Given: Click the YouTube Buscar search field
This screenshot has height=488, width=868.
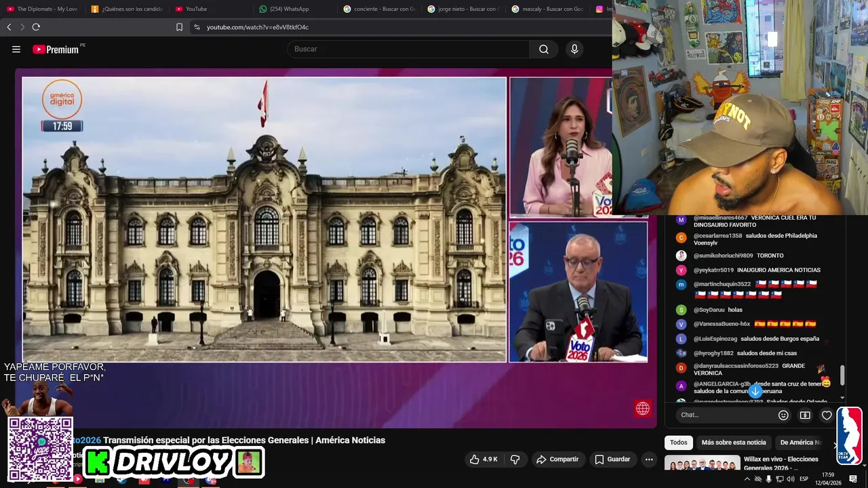Looking at the screenshot, I should click(x=408, y=49).
